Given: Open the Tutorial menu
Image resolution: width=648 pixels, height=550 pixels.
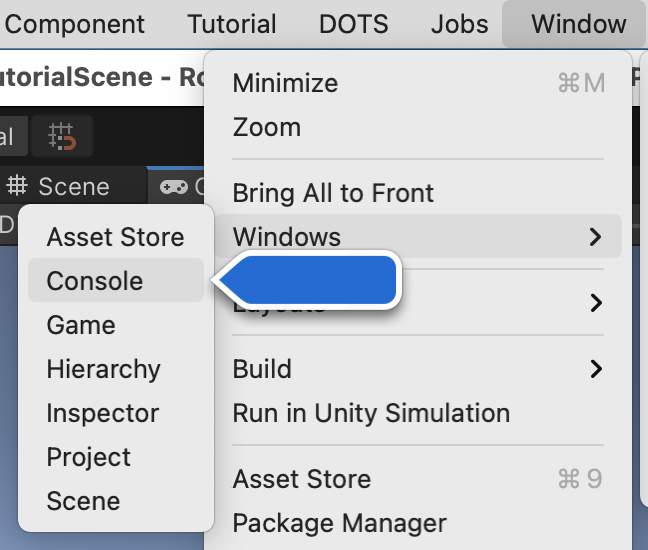Looking at the screenshot, I should pyautogui.click(x=232, y=24).
